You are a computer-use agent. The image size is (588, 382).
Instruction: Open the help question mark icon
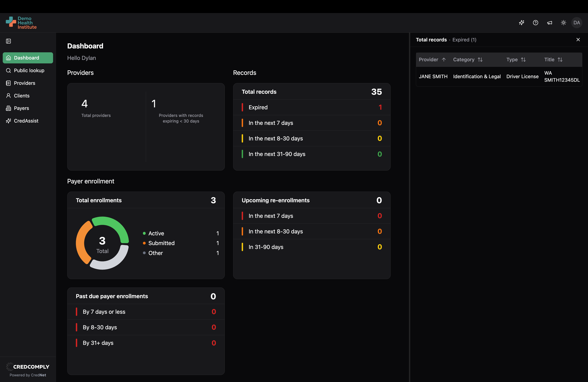(x=535, y=23)
